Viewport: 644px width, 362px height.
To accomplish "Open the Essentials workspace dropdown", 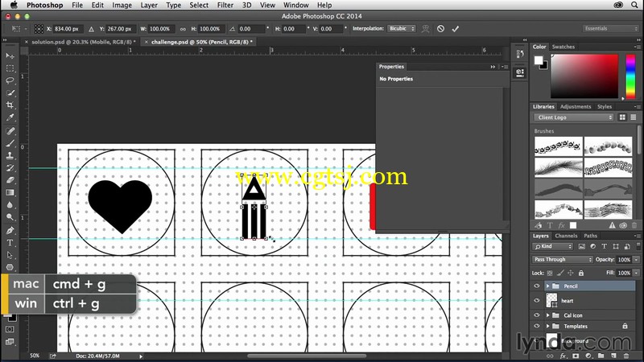I will (x=610, y=28).
